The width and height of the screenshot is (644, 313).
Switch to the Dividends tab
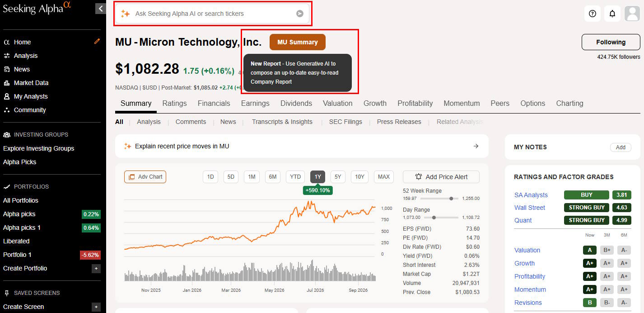tap(296, 103)
